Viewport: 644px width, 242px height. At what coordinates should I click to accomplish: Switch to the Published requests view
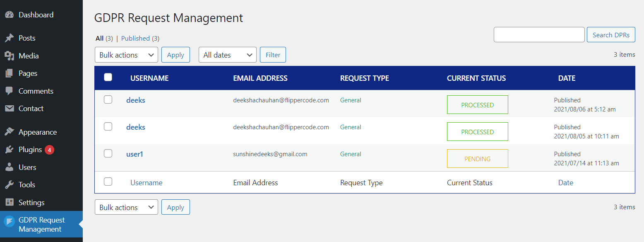(135, 38)
